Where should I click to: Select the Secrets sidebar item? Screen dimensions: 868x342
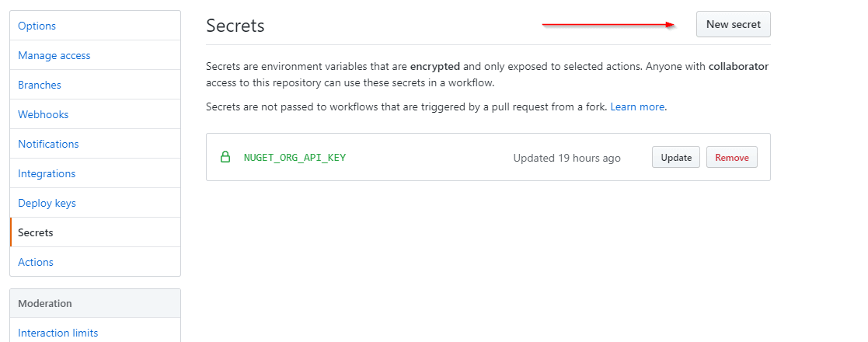(96, 232)
